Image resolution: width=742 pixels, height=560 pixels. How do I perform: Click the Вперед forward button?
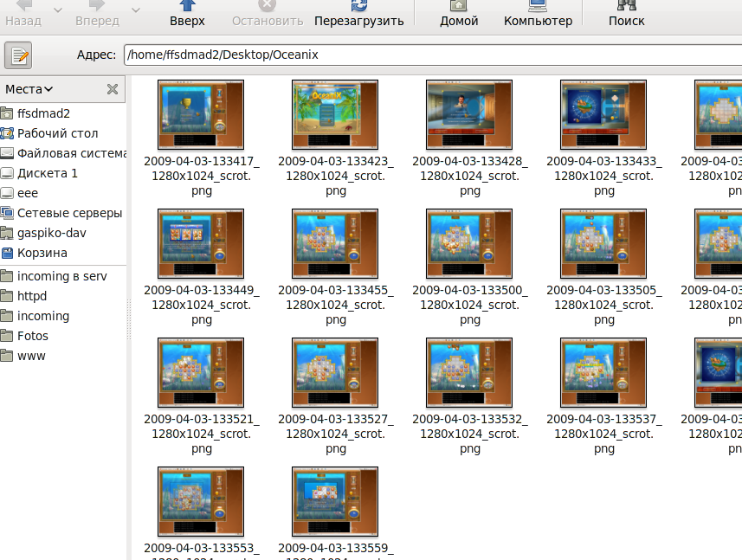point(98,14)
